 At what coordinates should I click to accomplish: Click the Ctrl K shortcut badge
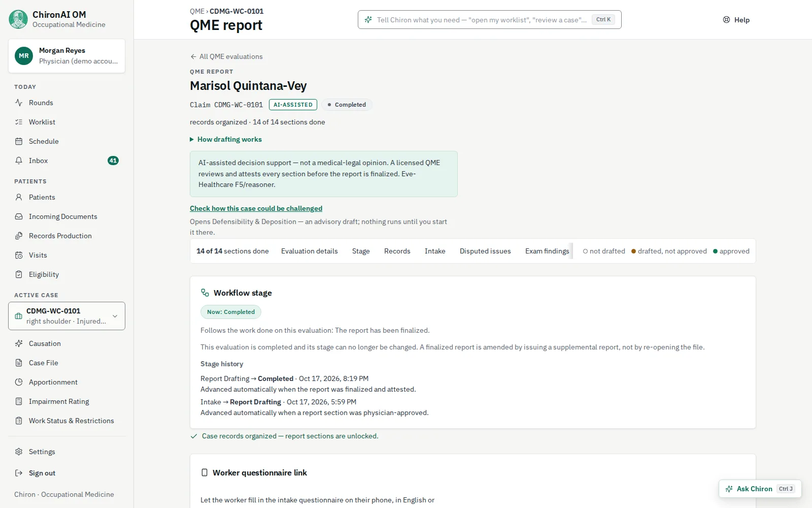(x=603, y=19)
